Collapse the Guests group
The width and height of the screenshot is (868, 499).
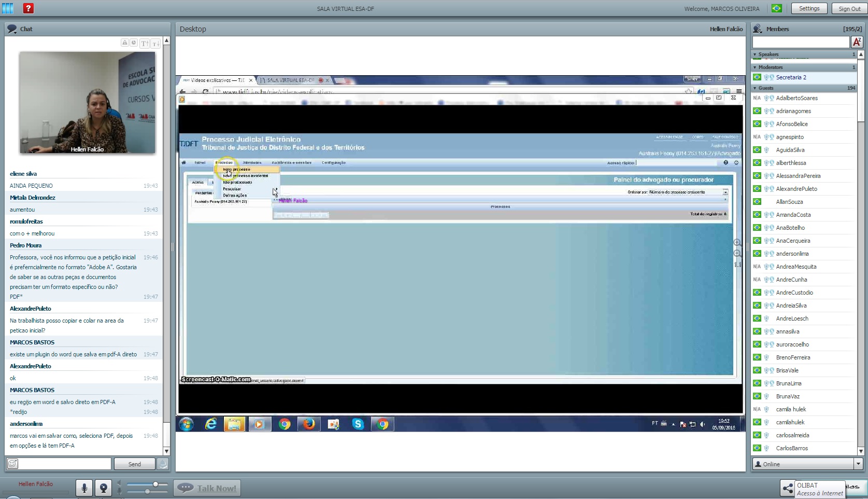pyautogui.click(x=755, y=88)
